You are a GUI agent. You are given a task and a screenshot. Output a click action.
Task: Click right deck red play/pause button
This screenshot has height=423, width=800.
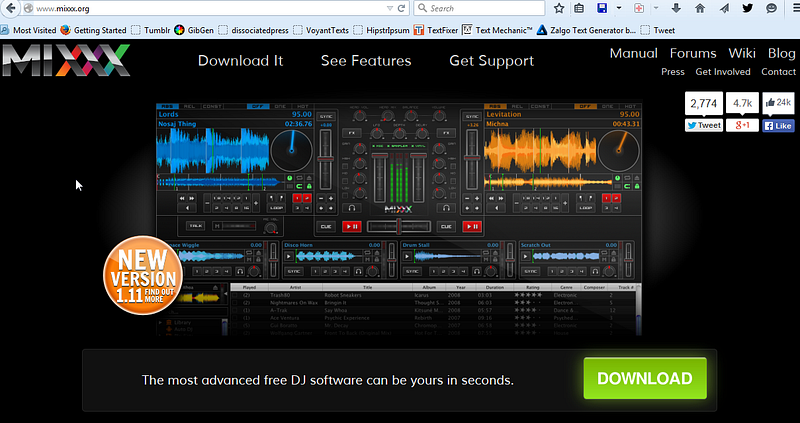pos(472,226)
